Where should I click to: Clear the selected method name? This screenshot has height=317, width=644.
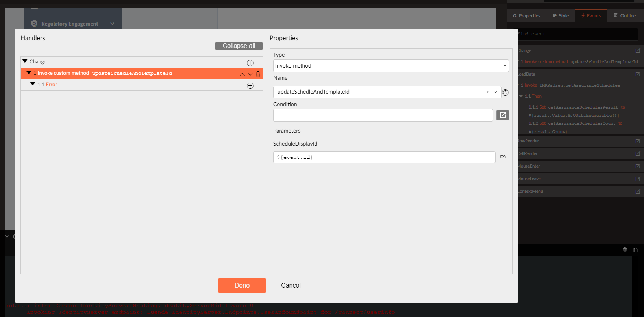(x=488, y=92)
